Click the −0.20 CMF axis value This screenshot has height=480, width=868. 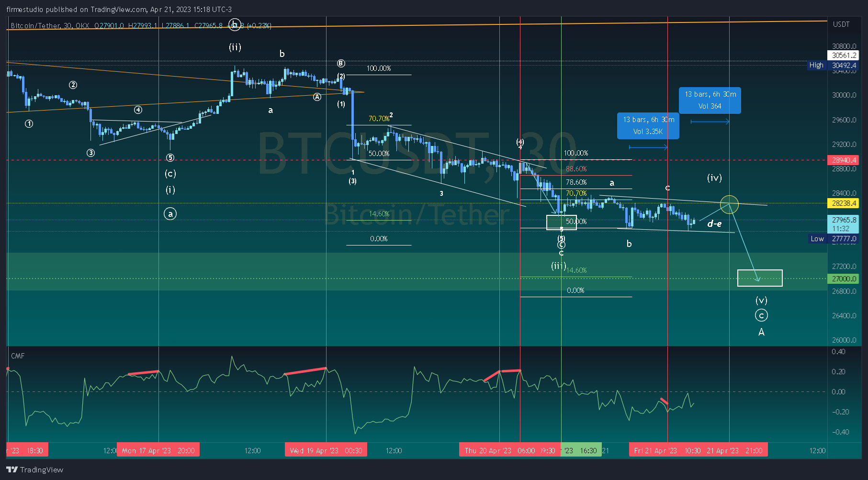pyautogui.click(x=840, y=412)
